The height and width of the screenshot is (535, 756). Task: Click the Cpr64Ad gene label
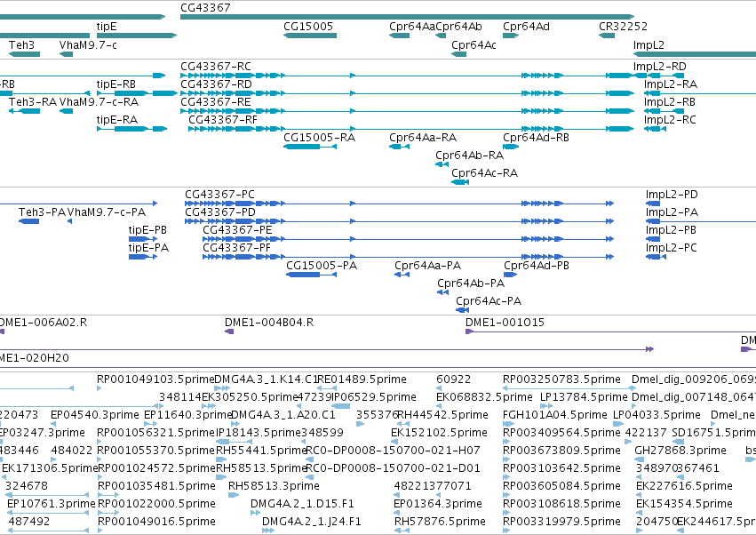pyautogui.click(x=526, y=27)
